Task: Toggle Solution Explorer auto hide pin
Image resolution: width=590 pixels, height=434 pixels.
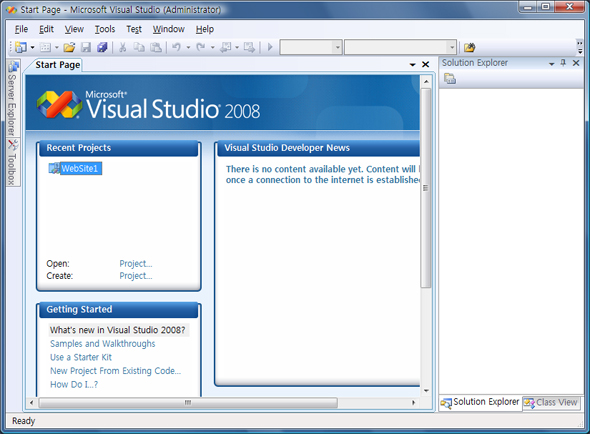Action: (563, 63)
